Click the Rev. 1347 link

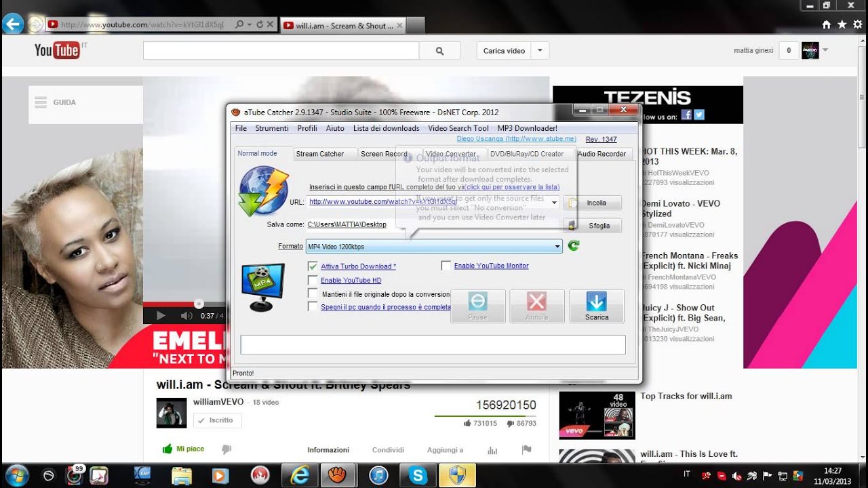pos(601,139)
